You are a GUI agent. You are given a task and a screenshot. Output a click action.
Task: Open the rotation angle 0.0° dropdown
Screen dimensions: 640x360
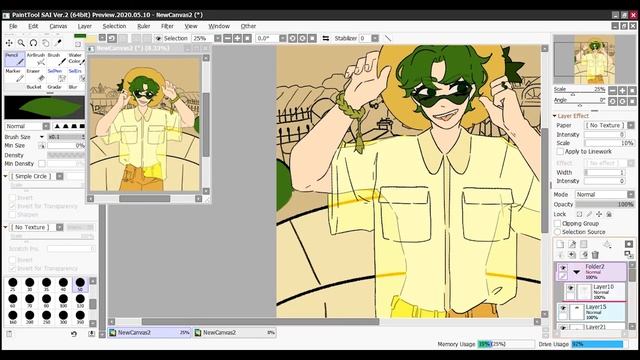tap(282, 38)
